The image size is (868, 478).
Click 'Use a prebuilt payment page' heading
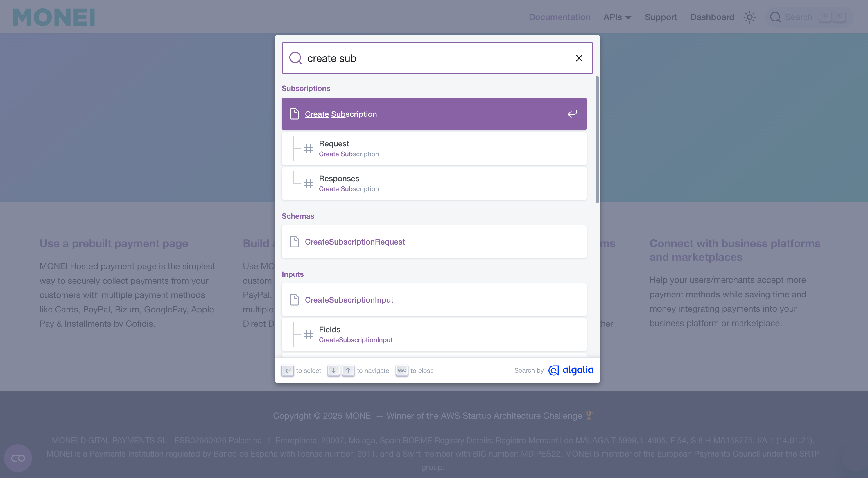(114, 243)
